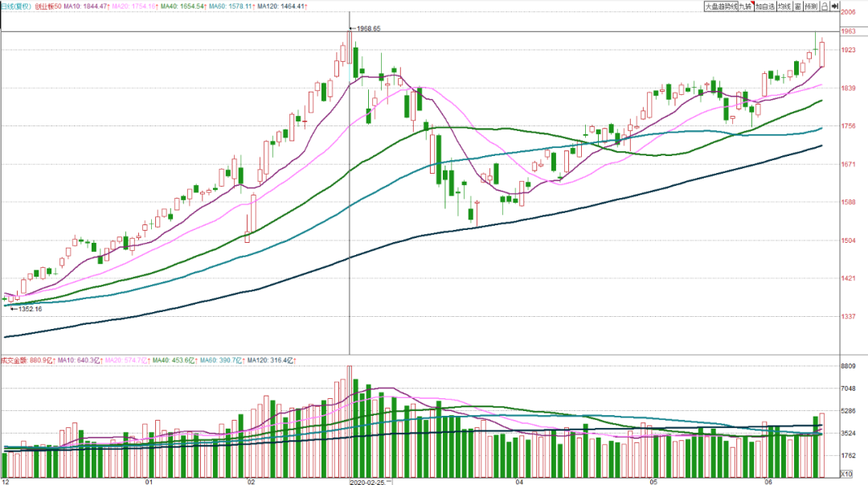The height and width of the screenshot is (485, 868).
Task: Select volume MA60: 390.7亿 label
Action: [223, 360]
